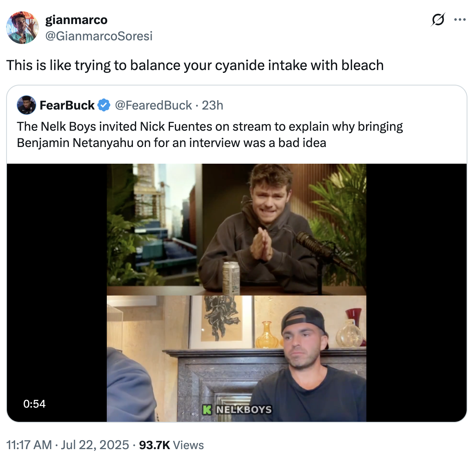Click gianmarco's profile avatar
Image resolution: width=476 pixels, height=465 pixels.
(22, 28)
